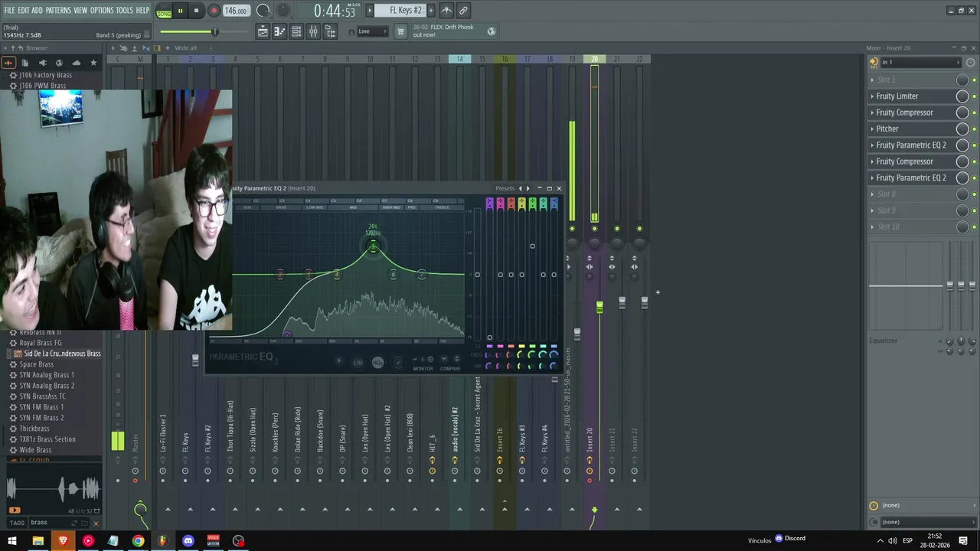Click the TAGS button in browser
980x551 pixels.
[x=16, y=523]
